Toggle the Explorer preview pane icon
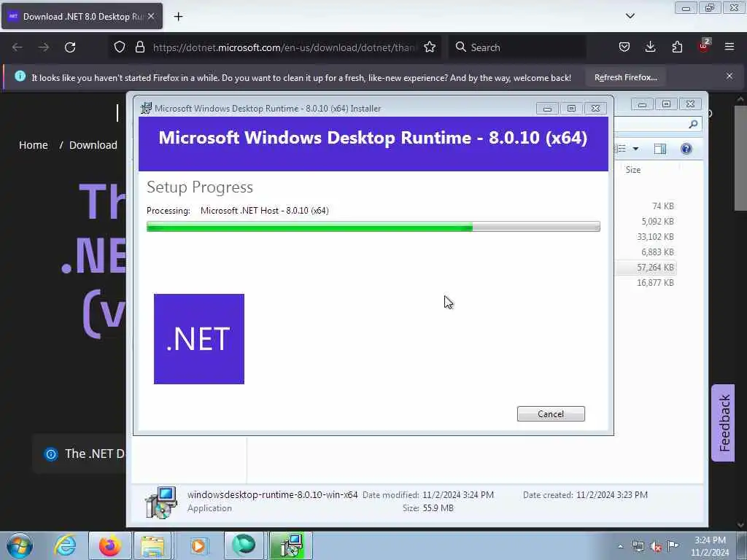This screenshot has height=560, width=747. [x=659, y=149]
